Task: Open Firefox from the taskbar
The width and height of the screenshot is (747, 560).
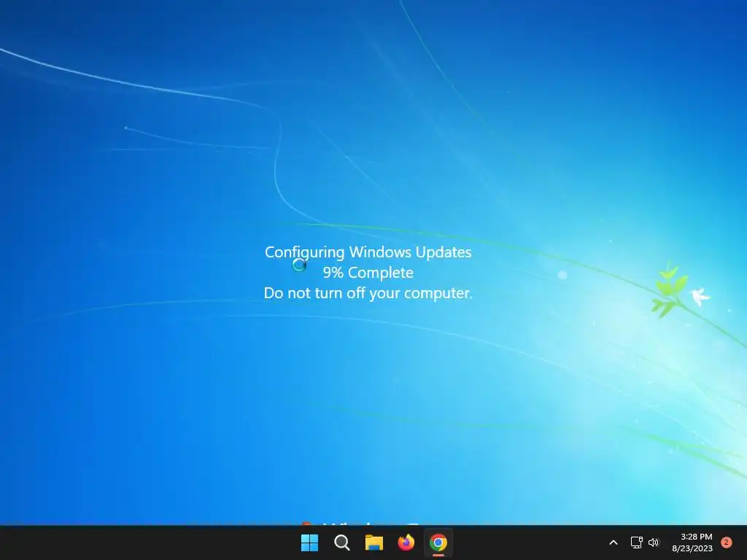Action: click(406, 542)
